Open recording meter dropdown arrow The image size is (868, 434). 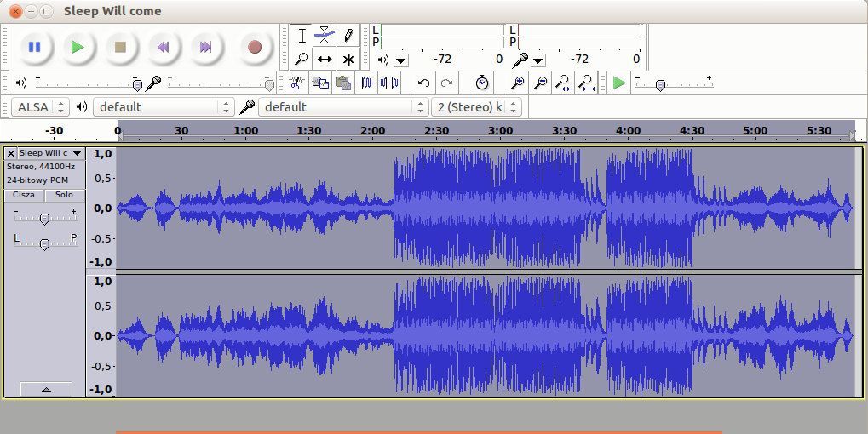[x=537, y=60]
